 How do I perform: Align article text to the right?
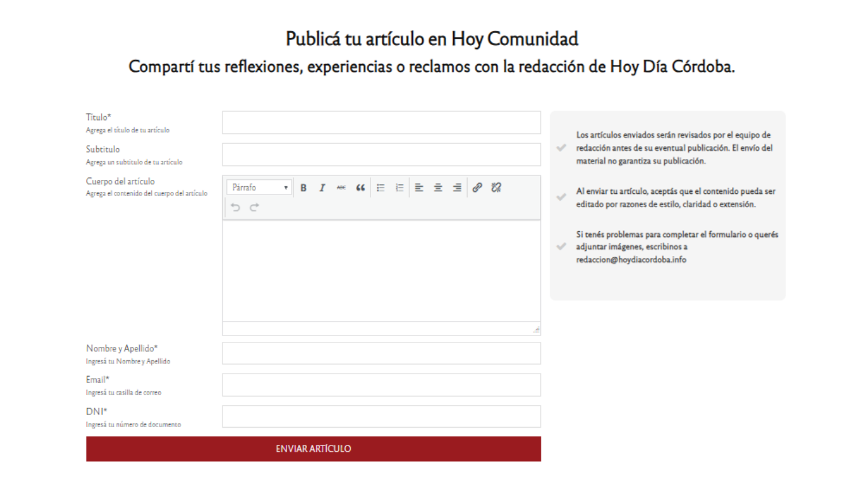coord(456,187)
